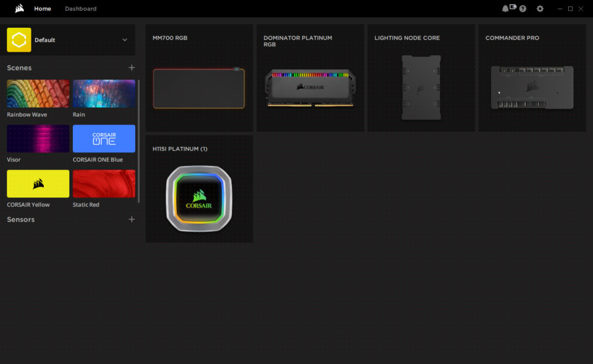593x364 pixels.
Task: Select the CORSAIR ONE Blue scene
Action: click(x=104, y=138)
